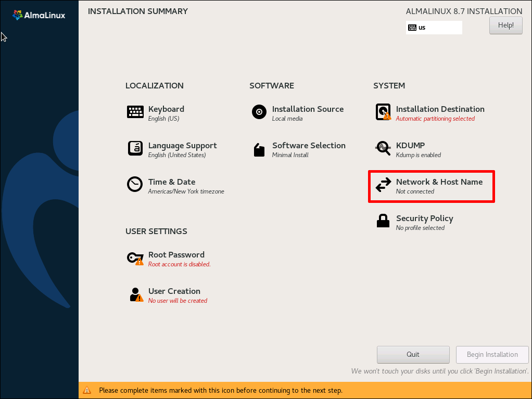This screenshot has width=532, height=399.
Task: Select the Network & Host Name title
Action: [439, 182]
